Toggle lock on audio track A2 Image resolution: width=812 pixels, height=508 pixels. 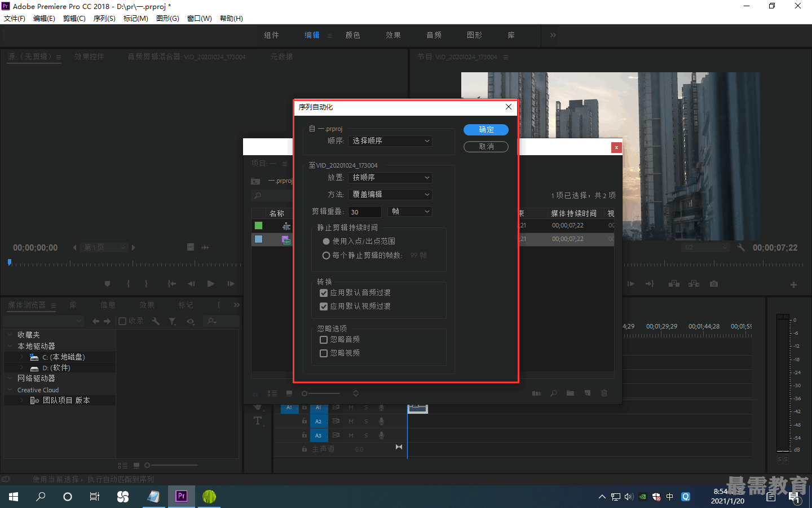pos(304,421)
